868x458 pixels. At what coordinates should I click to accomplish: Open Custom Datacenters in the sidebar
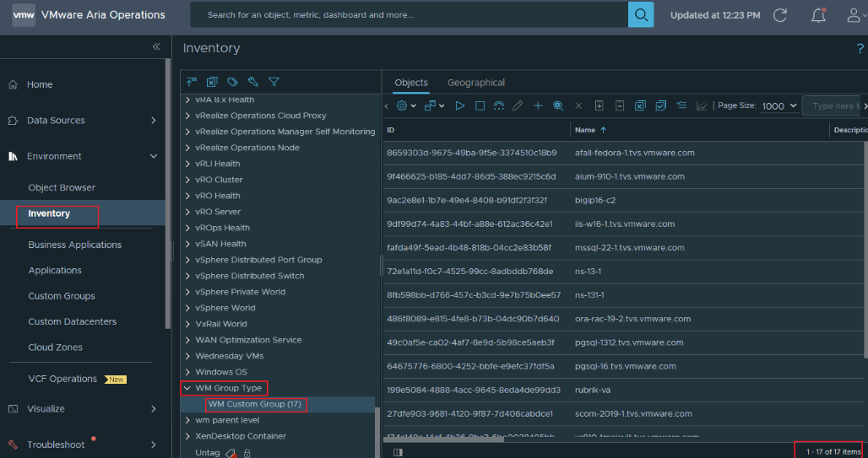[73, 321]
